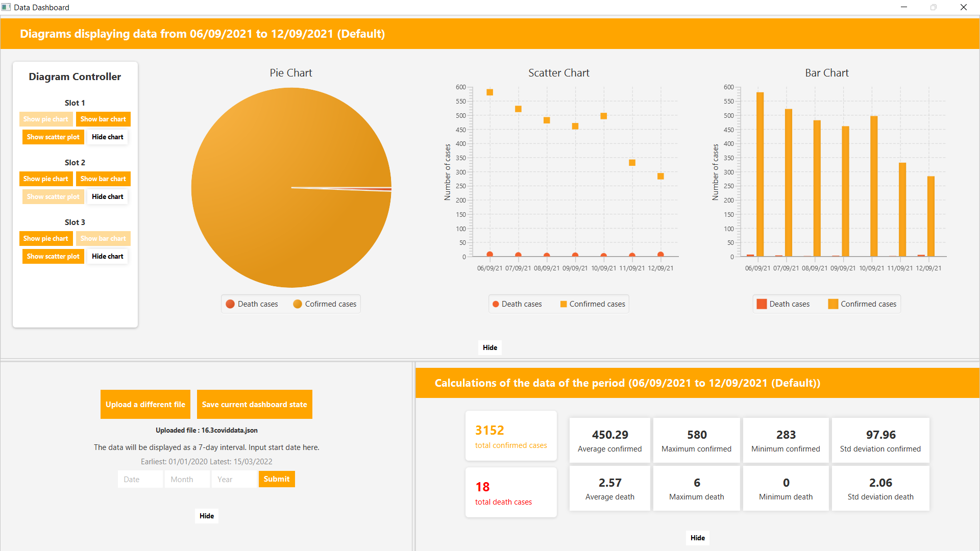This screenshot has width=980, height=551.
Task: Hide the chart in Slot 1
Action: coord(107,137)
